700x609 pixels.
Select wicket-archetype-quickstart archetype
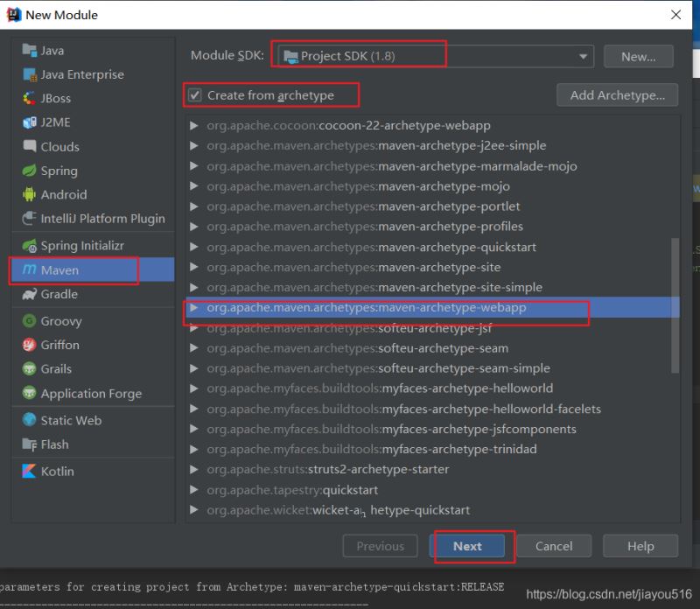[x=432, y=510]
